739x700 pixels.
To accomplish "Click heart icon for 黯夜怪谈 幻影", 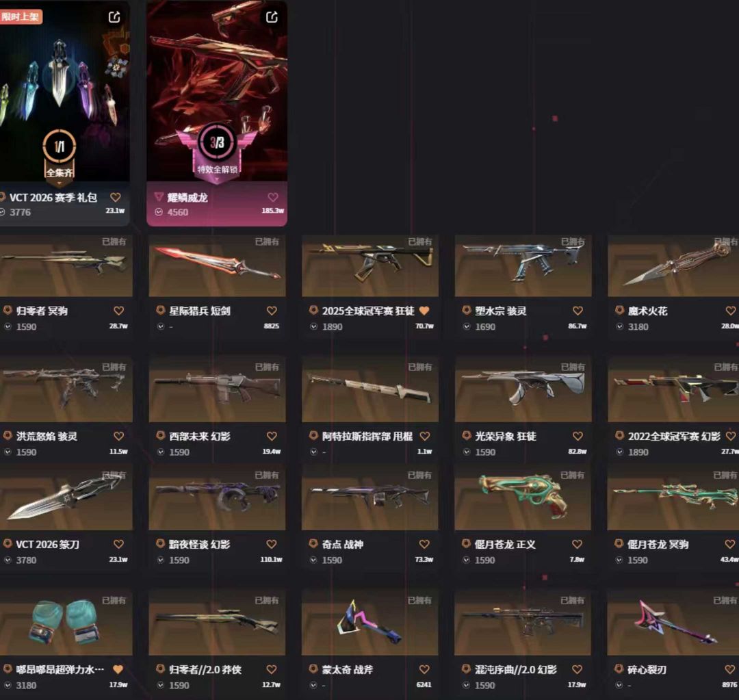I will (x=272, y=544).
